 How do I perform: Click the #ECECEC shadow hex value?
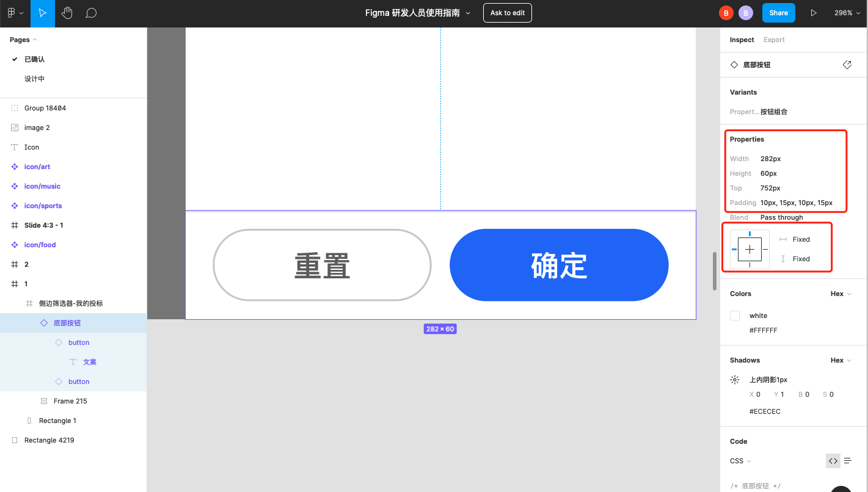pyautogui.click(x=765, y=411)
